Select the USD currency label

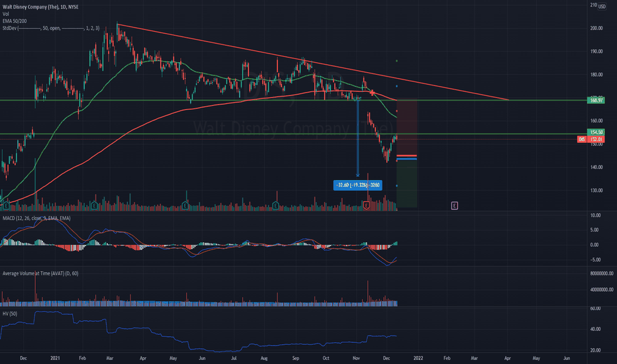click(x=602, y=7)
